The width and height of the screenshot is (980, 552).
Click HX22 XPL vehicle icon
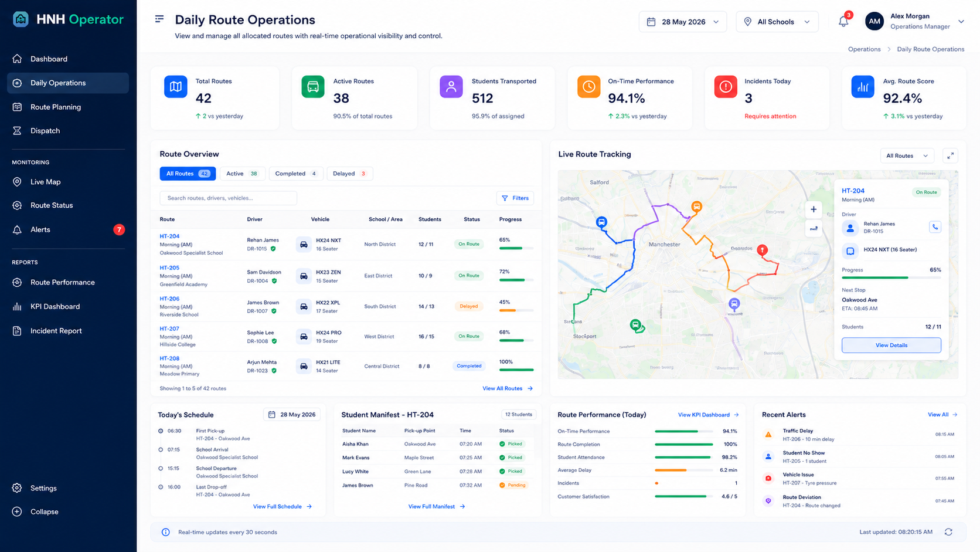tap(304, 306)
